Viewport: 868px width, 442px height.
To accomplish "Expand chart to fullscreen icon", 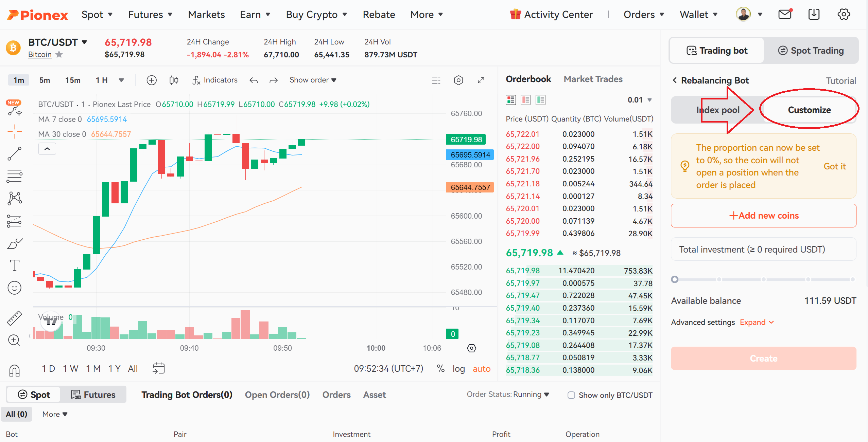I will 481,80.
